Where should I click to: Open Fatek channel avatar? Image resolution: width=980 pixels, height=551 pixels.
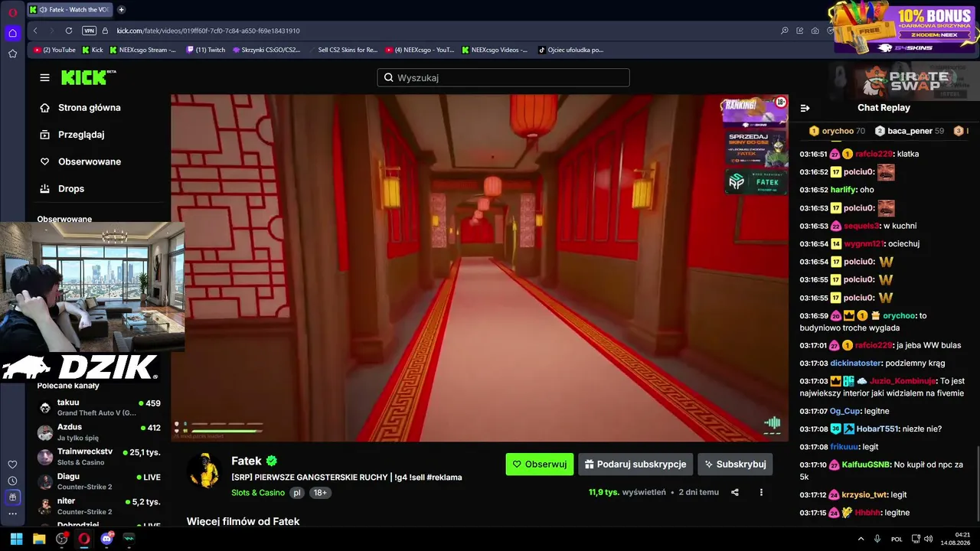click(204, 471)
